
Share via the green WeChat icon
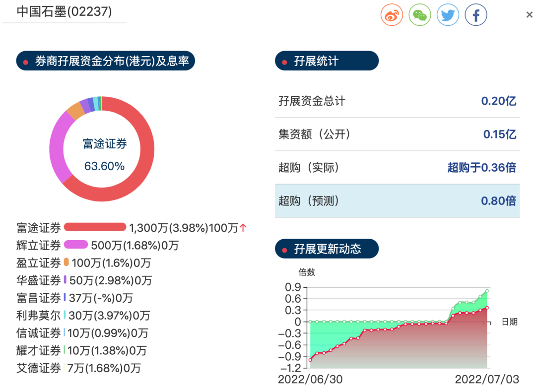(x=420, y=15)
